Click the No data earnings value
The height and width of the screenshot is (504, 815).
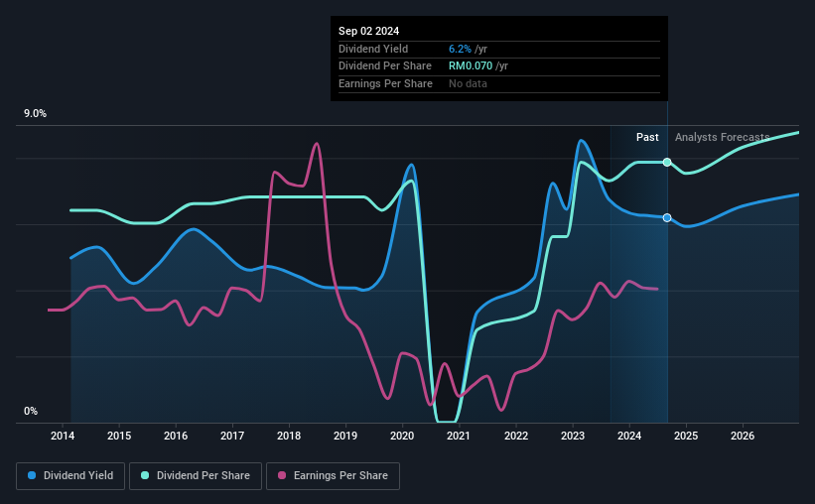pos(468,83)
